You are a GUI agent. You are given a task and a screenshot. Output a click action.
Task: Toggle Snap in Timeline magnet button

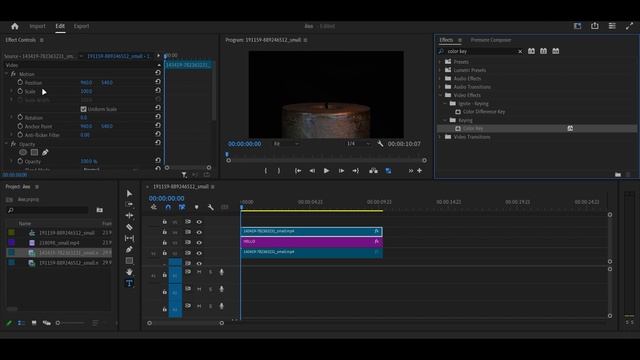point(168,207)
